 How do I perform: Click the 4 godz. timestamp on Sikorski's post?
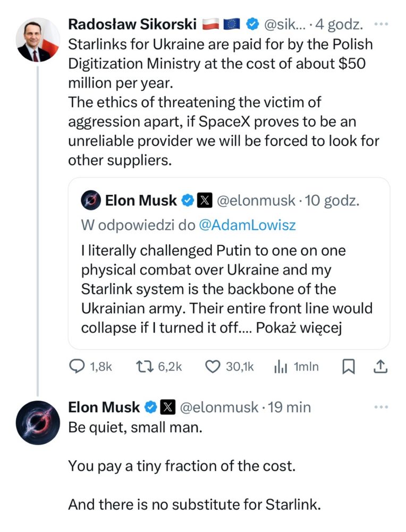340,24
